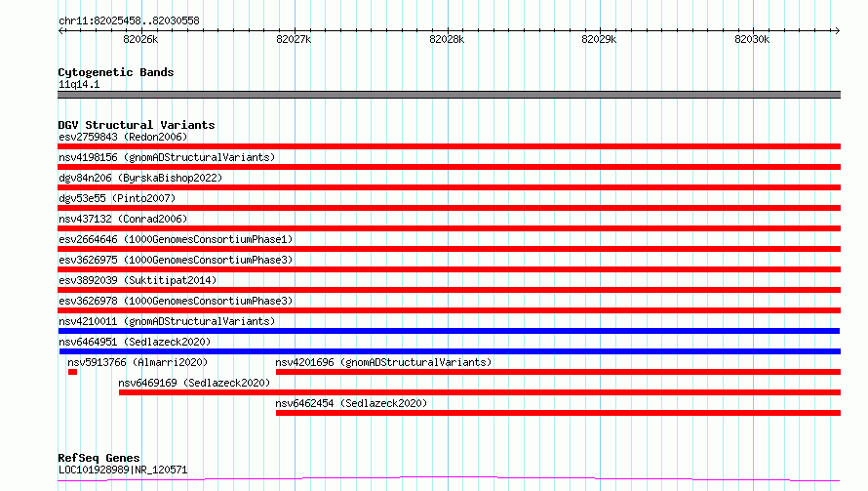Click the red bar for nsv437132
868x491 pixels.
(x=449, y=228)
